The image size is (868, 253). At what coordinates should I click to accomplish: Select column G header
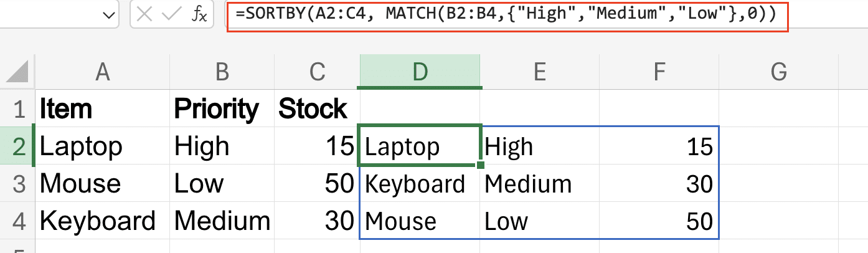(x=778, y=72)
